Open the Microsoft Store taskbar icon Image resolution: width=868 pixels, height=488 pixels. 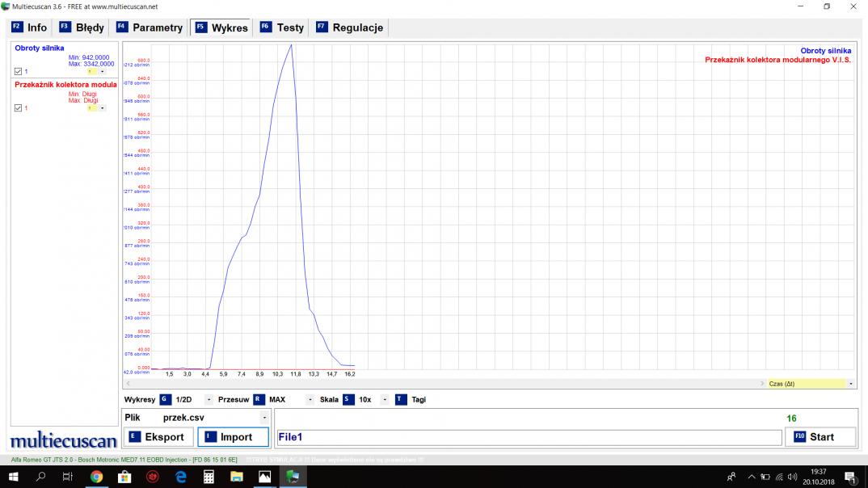(x=124, y=477)
